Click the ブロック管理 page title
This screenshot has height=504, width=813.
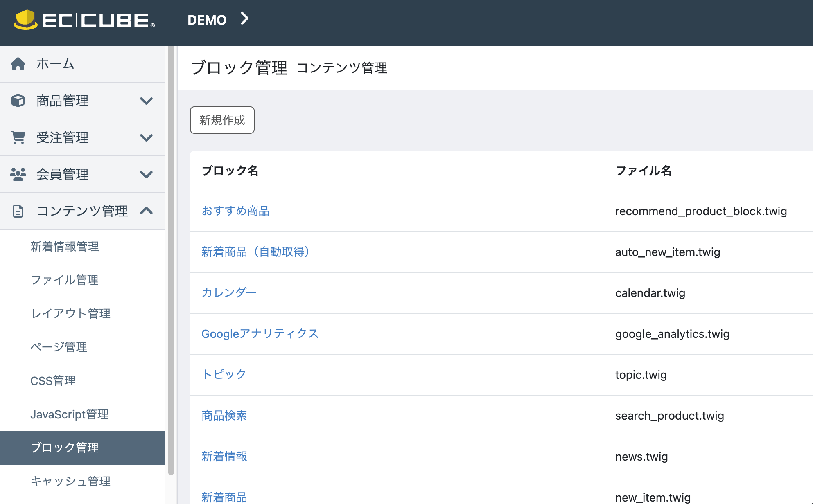pyautogui.click(x=239, y=68)
